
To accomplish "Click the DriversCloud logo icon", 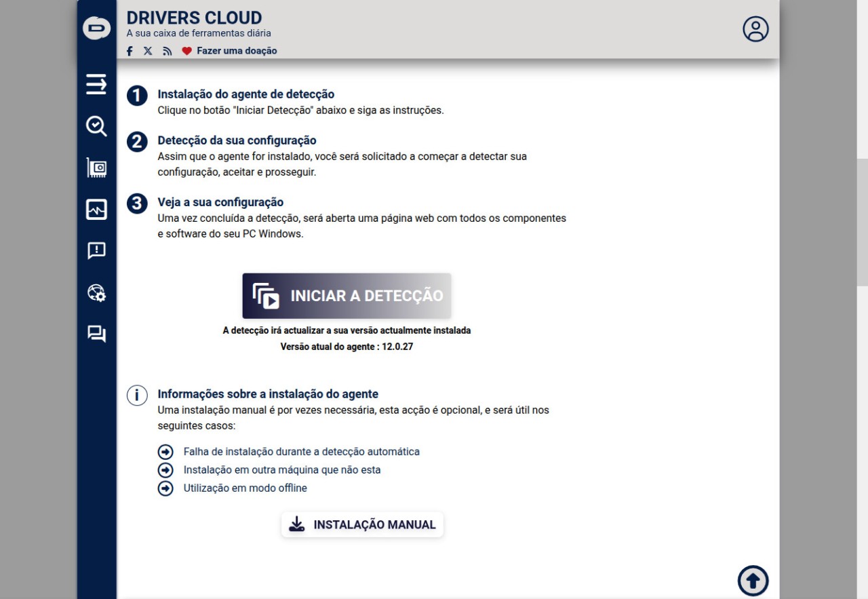I will point(96,28).
